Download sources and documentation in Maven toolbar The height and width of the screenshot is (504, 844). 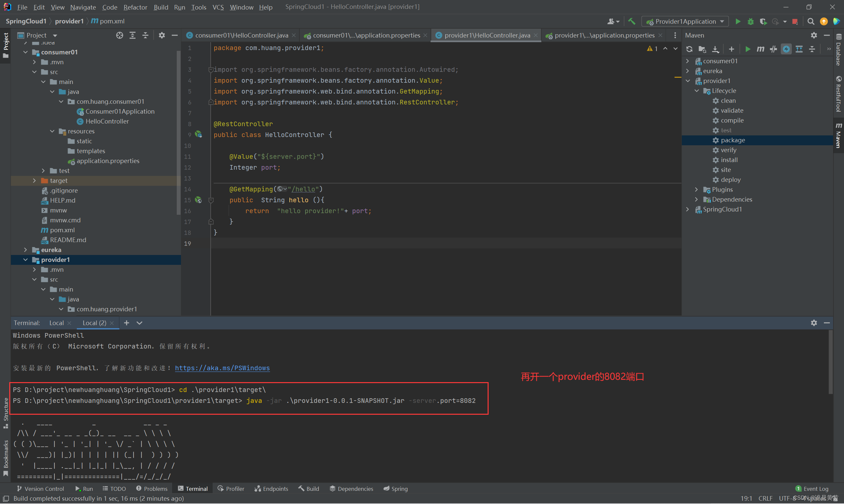point(715,49)
